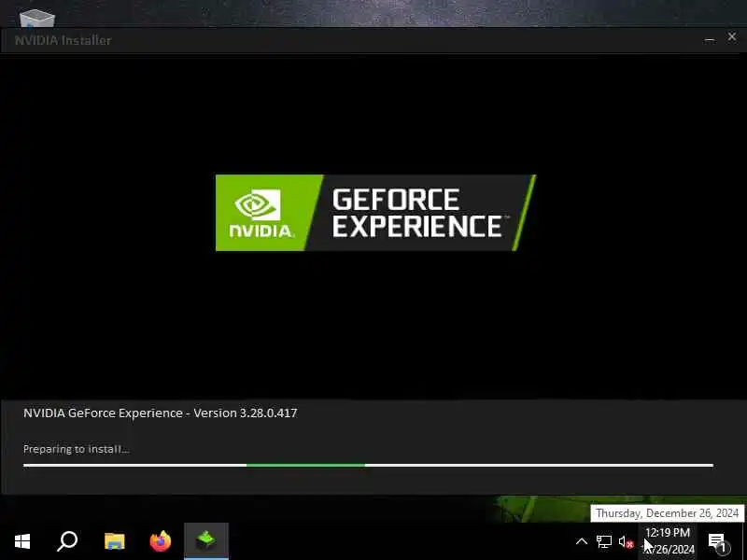747x560 pixels.
Task: Click the GeForce Experience logo banner
Action: pyautogui.click(x=376, y=213)
